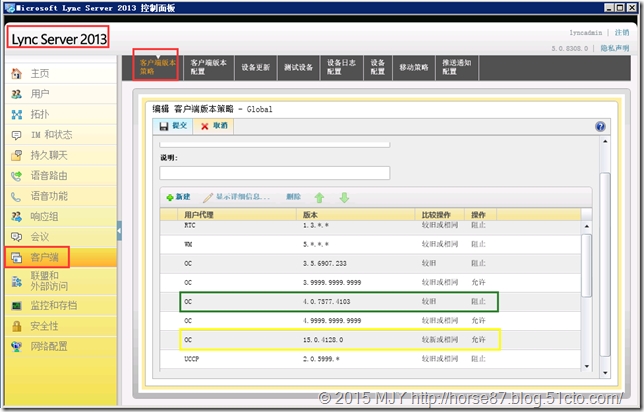The width and height of the screenshot is (644, 412).
Task: Click the green plus 新建 icon
Action: pyautogui.click(x=170, y=198)
